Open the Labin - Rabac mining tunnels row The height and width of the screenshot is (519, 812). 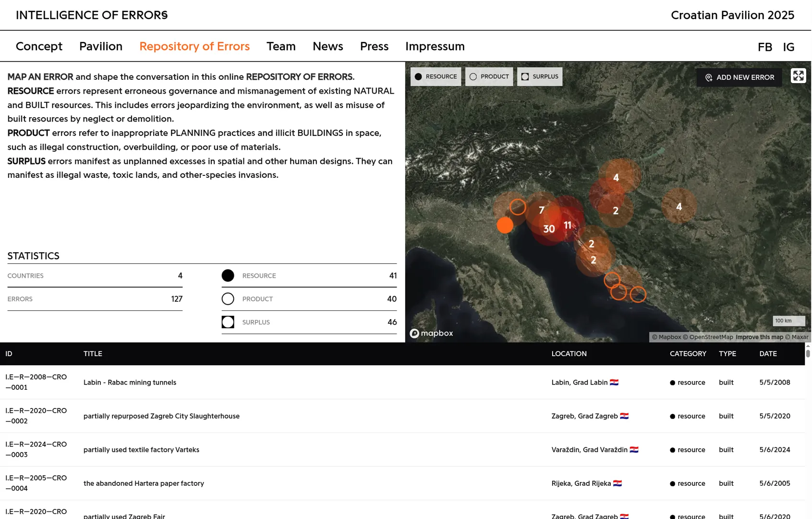pos(130,383)
